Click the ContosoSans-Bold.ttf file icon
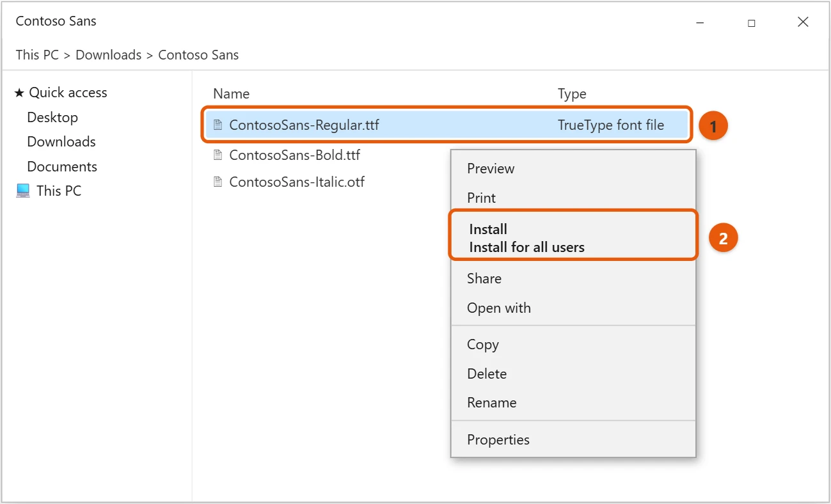831x504 pixels. [x=218, y=155]
